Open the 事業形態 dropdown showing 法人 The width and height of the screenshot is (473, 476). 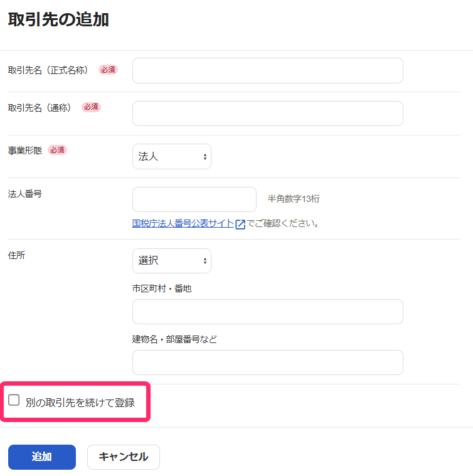(x=172, y=156)
